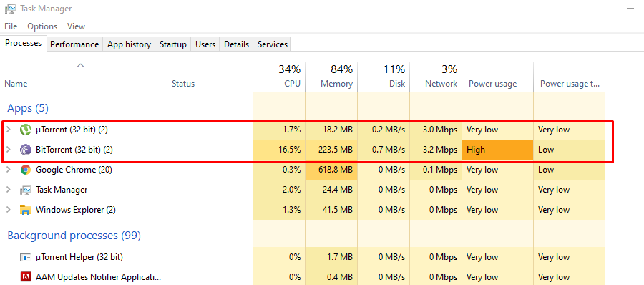Click the sort arrow above Name column
Viewport: 644px width, 285px height.
click(x=80, y=65)
